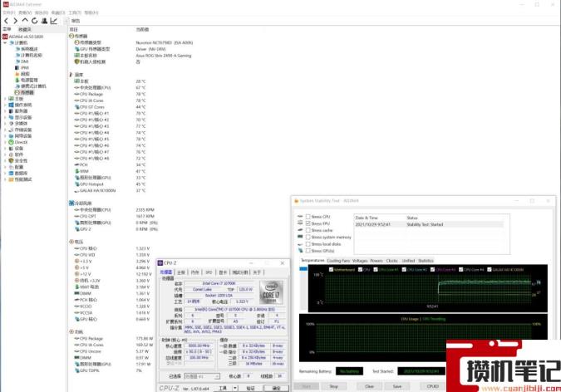Expand the Storage tree node
The image size is (561, 392).
pyautogui.click(x=5, y=130)
